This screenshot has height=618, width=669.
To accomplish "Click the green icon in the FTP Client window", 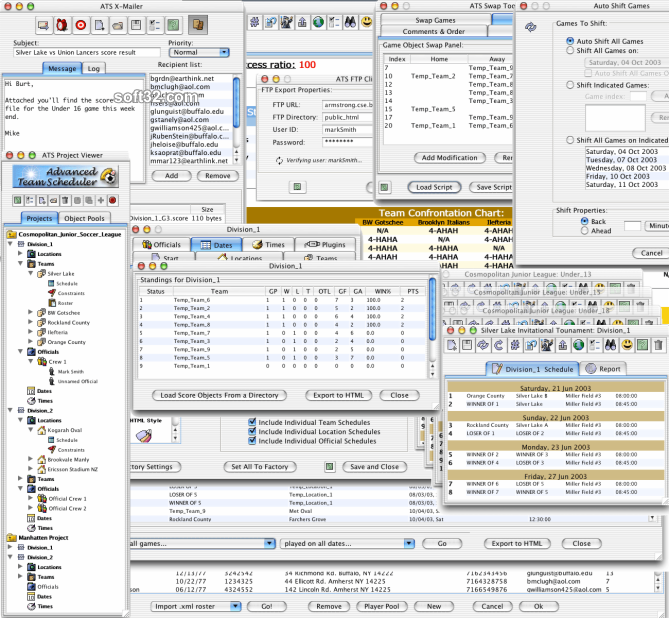I will [x=297, y=187].
